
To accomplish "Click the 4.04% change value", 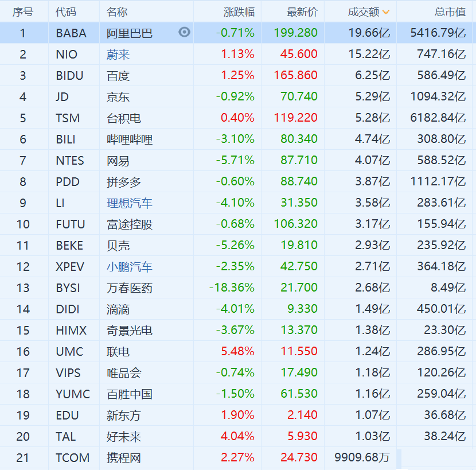I will tap(237, 436).
